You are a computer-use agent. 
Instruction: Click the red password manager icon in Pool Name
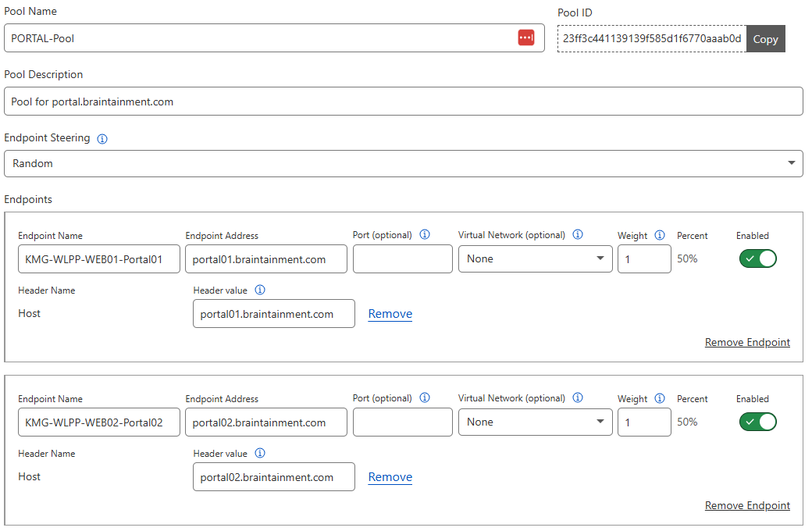(526, 37)
